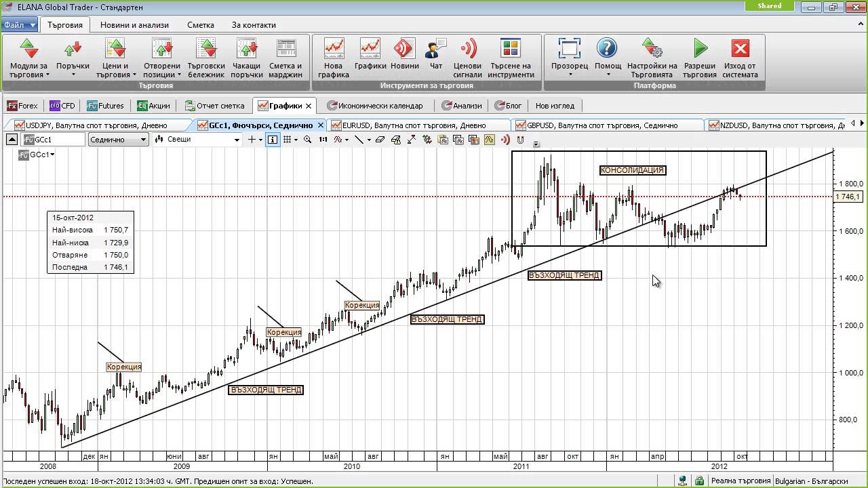Click the eraser chart tool
This screenshot has height=488, width=868.
(380, 140)
